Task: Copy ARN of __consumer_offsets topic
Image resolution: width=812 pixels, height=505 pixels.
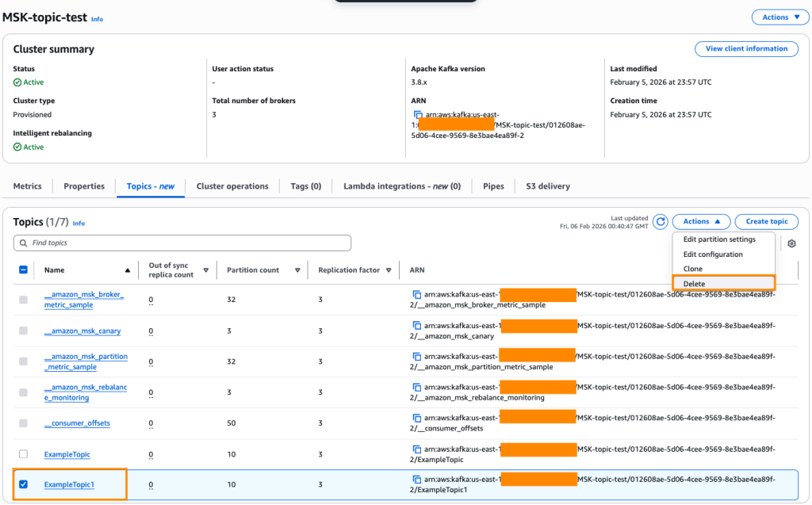Action: click(418, 418)
